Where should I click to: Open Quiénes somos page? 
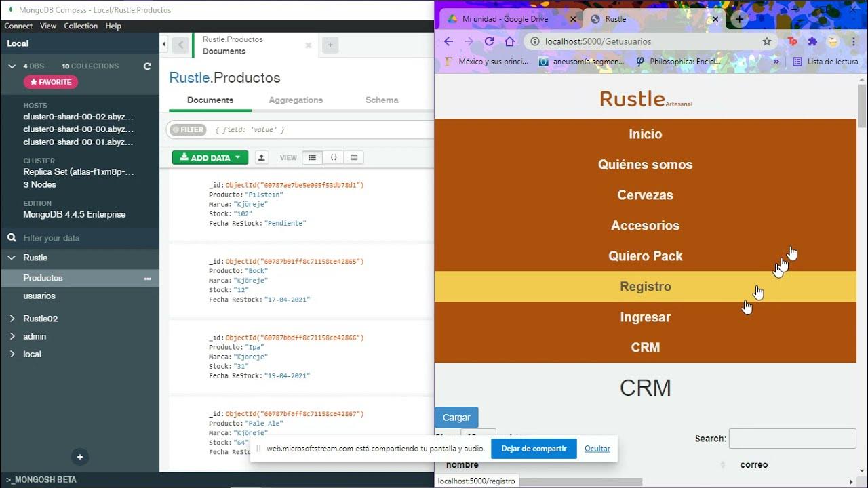coord(645,165)
